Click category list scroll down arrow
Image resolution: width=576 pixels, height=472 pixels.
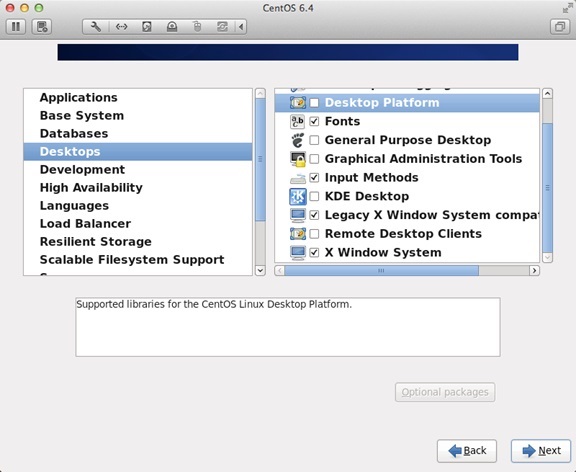(260, 270)
